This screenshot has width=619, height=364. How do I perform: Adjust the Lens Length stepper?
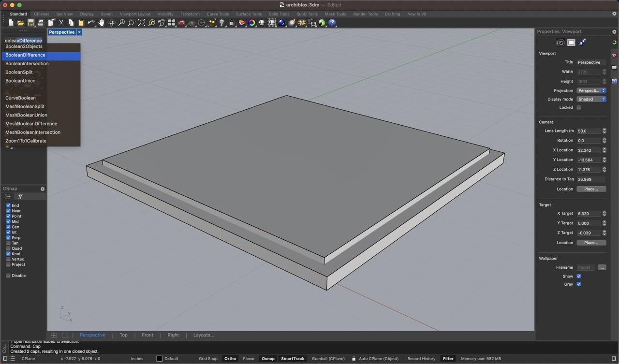point(604,131)
